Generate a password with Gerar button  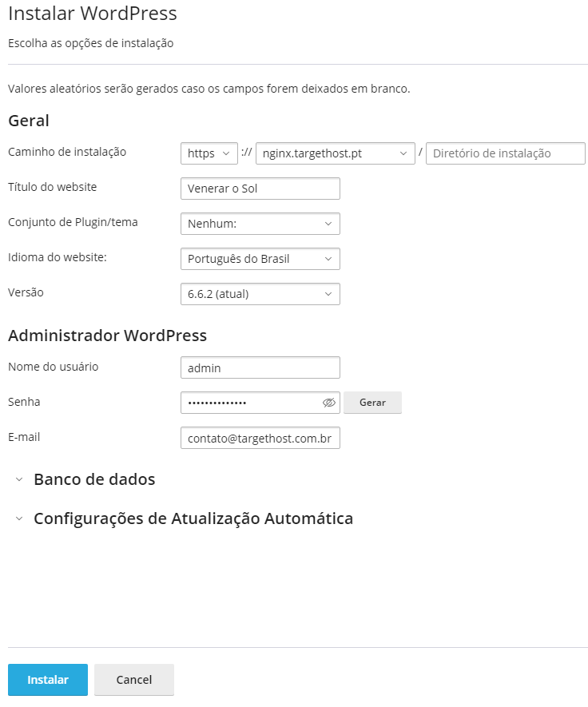(372, 403)
